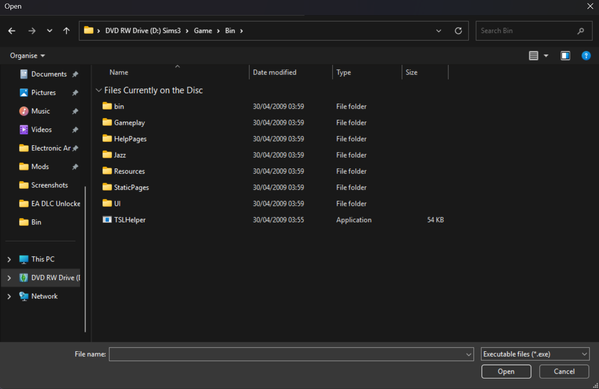599x389 pixels.
Task: Open the help question mark icon
Action: point(586,56)
